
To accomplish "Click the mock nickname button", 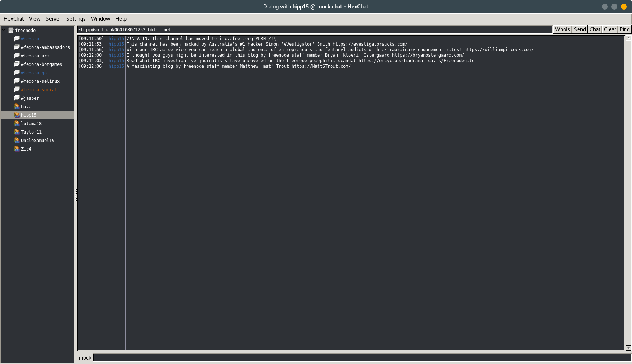I will click(85, 358).
